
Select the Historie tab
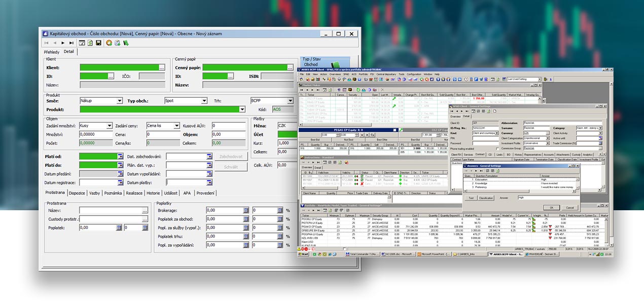click(x=153, y=193)
